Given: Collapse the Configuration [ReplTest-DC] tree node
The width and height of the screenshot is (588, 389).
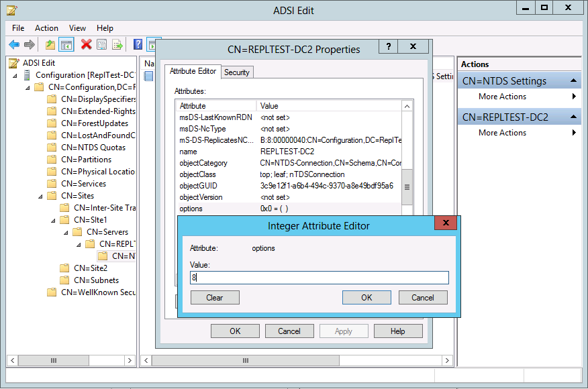Looking at the screenshot, I should pyautogui.click(x=15, y=76).
